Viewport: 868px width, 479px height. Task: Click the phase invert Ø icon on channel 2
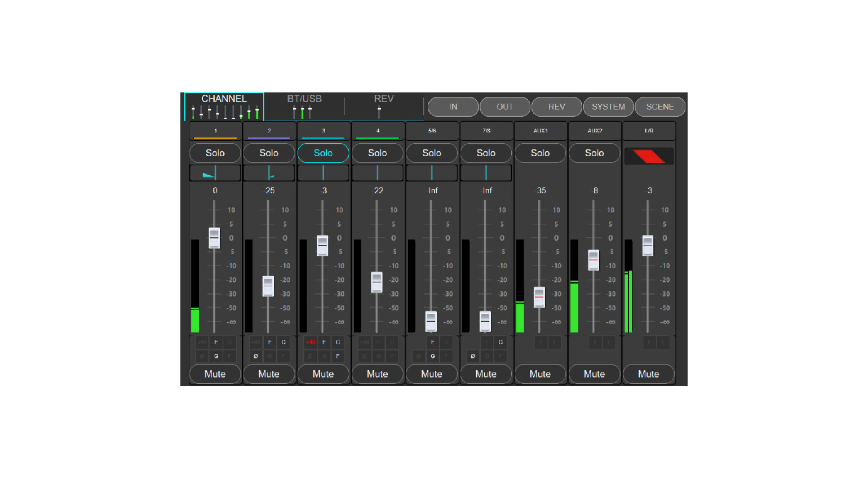[x=256, y=356]
